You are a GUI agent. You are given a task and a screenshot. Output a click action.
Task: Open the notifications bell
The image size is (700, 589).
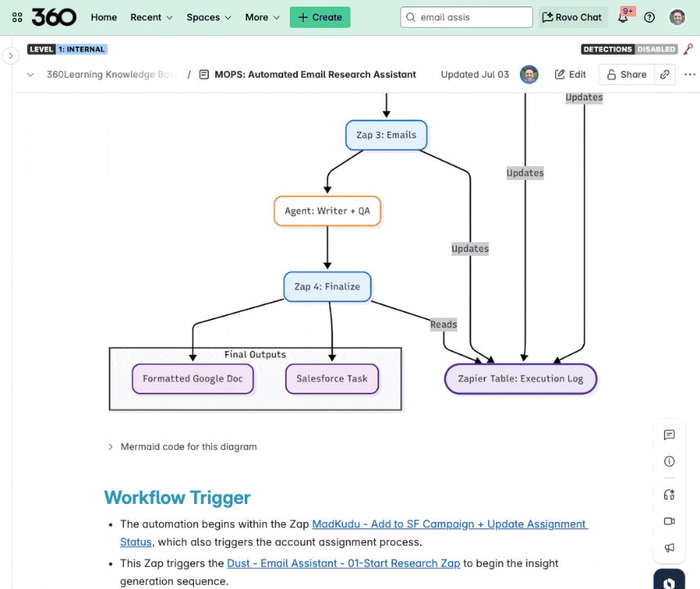coord(623,17)
